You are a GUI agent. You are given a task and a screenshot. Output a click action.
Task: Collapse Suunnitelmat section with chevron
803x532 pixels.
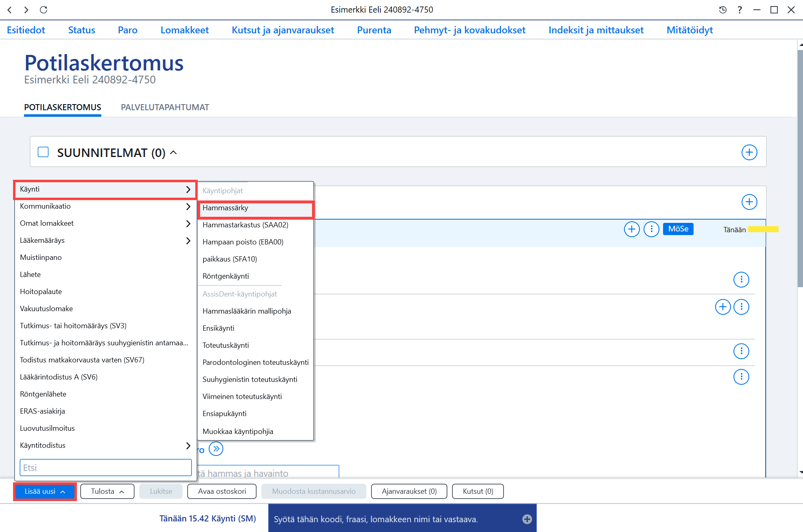coord(173,153)
